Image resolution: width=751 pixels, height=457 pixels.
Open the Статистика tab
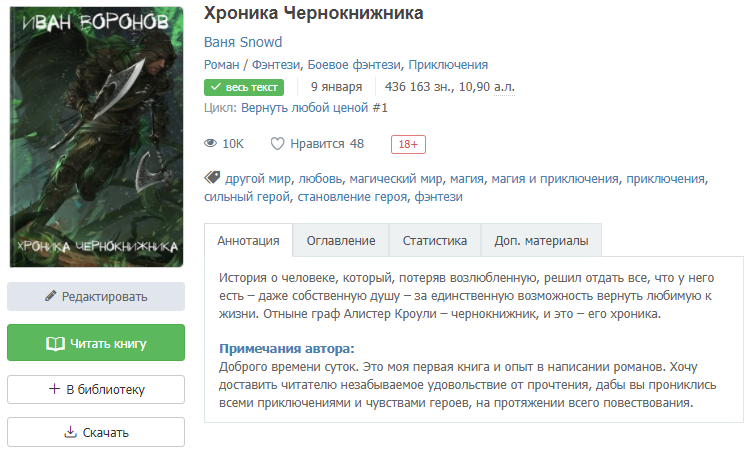tap(435, 241)
